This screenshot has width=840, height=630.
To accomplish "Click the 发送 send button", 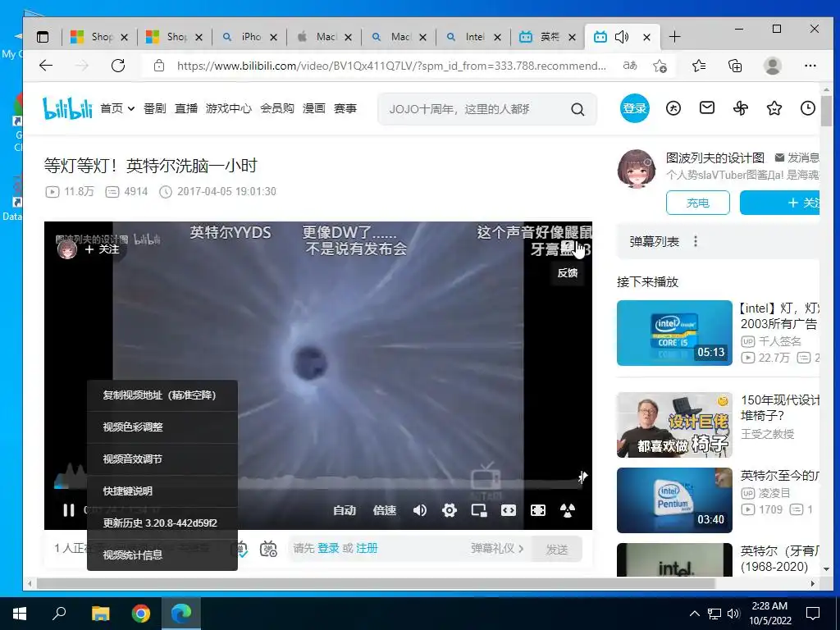I will tap(557, 549).
